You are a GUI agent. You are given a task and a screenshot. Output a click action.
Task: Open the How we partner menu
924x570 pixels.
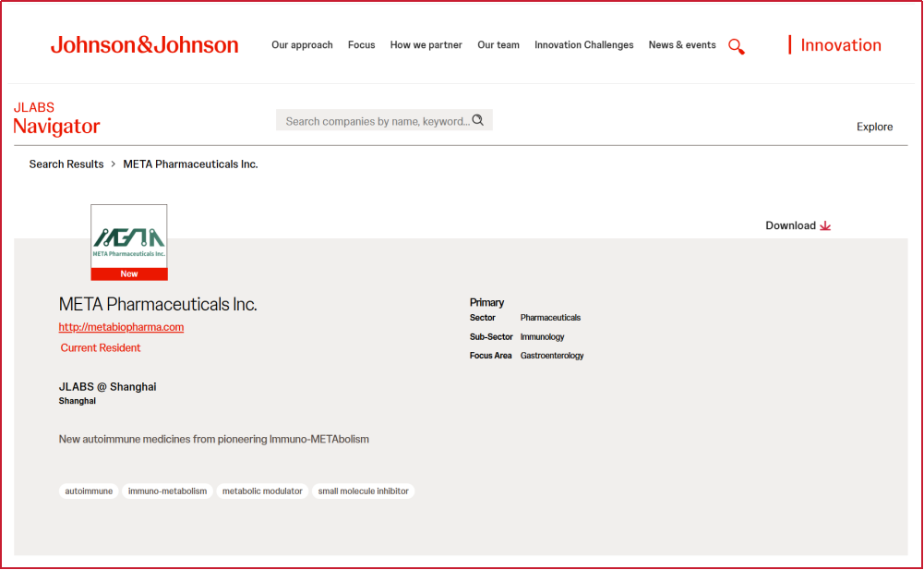pyautogui.click(x=426, y=45)
